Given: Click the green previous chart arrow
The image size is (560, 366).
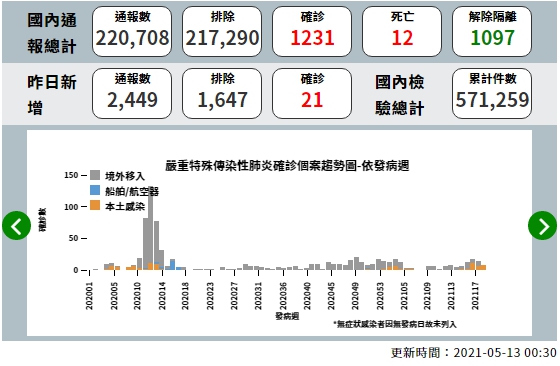Looking at the screenshot, I should tap(16, 226).
